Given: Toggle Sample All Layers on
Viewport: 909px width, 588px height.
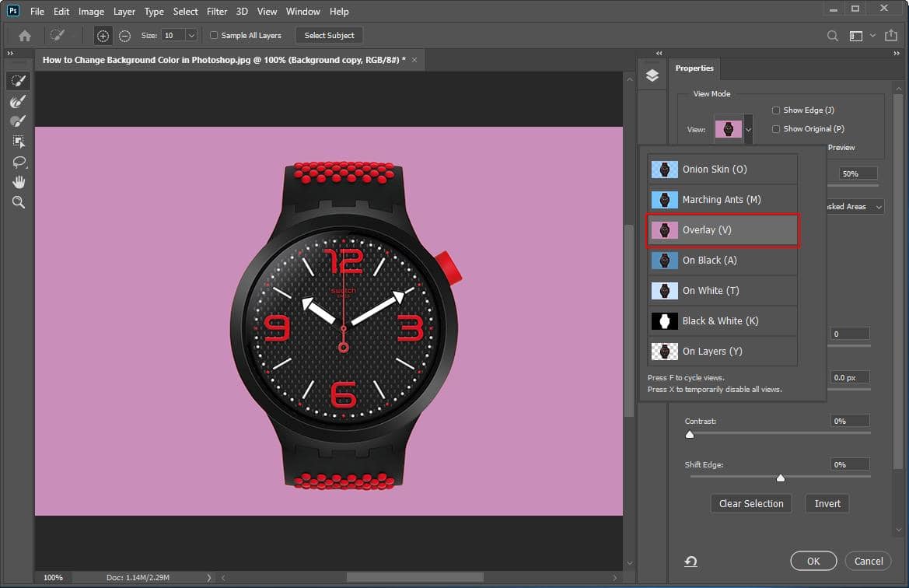Looking at the screenshot, I should (x=214, y=35).
